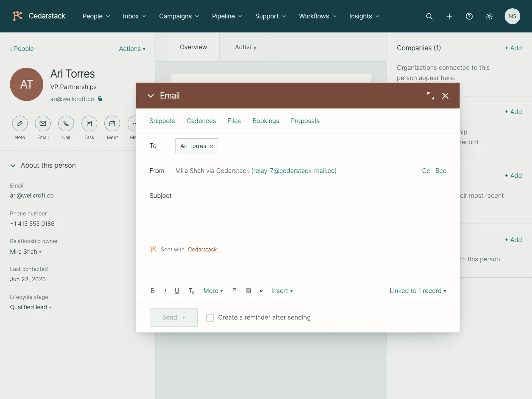Screen dimensions: 532x399
Task: Click the plus create icon in top bar
Action: coord(449,16)
